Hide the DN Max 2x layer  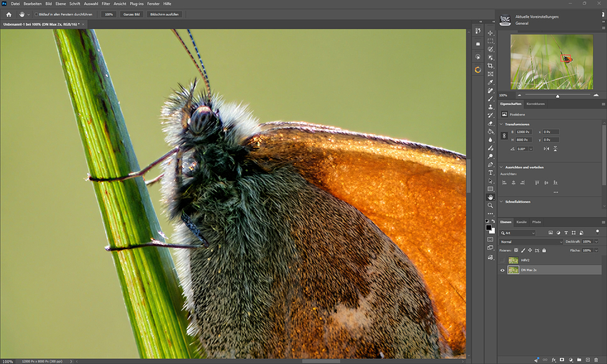503,270
